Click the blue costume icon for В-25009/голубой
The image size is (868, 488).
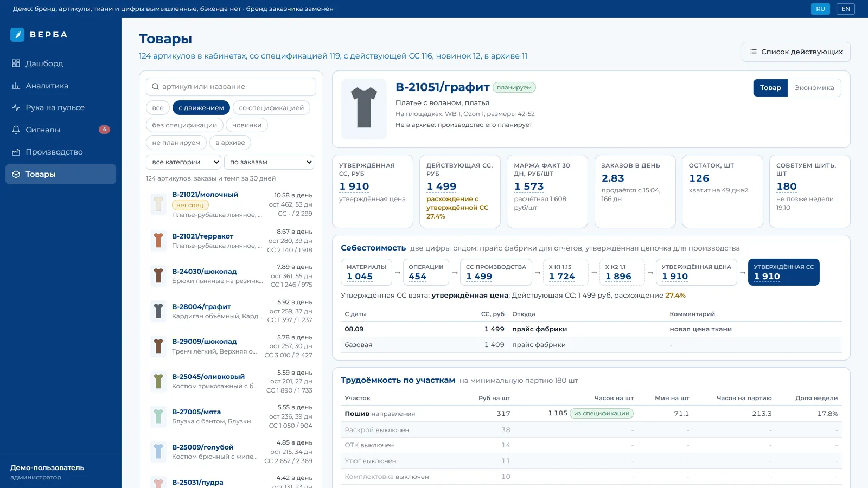click(158, 452)
